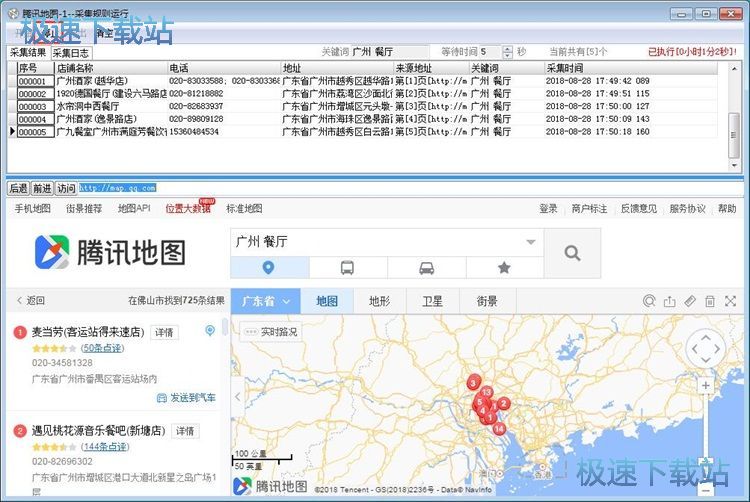Viewport: 750px width, 502px height.
Task: Open the 地图API link
Action: pos(134,208)
